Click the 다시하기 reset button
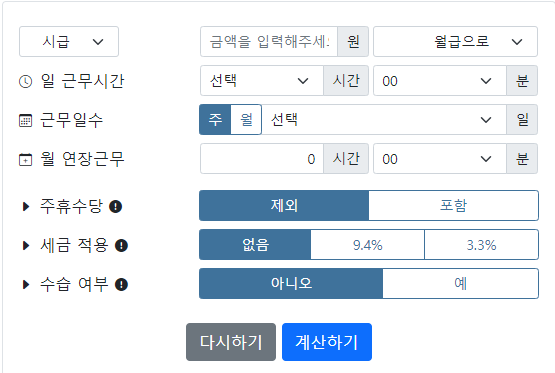Viewport: 555px width, 373px height. pyautogui.click(x=231, y=342)
